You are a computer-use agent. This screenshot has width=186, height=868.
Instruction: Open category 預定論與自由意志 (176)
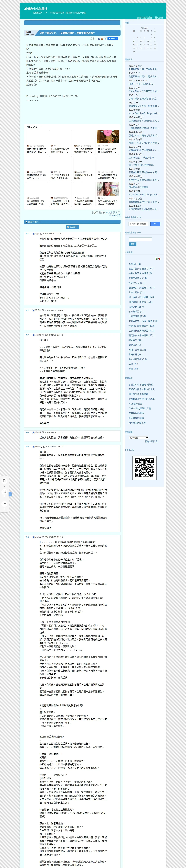[x=140, y=302]
